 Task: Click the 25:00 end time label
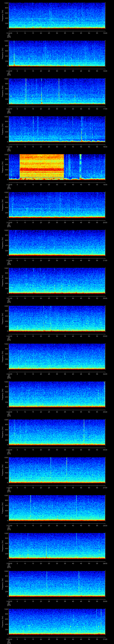pos(105,412)
